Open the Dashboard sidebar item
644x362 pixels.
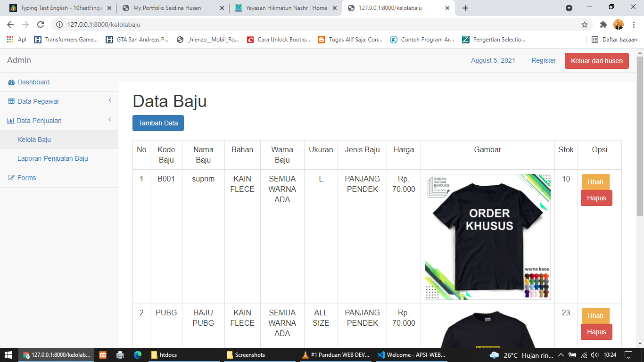[33, 82]
